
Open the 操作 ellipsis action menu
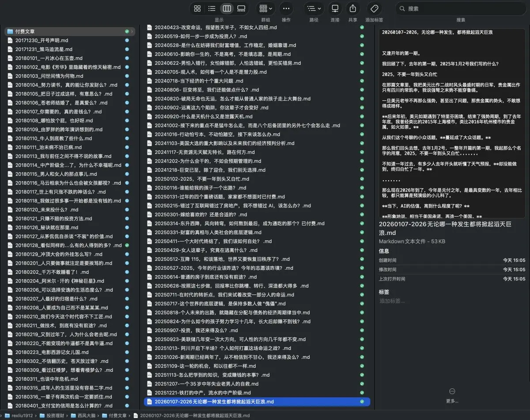[x=286, y=8]
